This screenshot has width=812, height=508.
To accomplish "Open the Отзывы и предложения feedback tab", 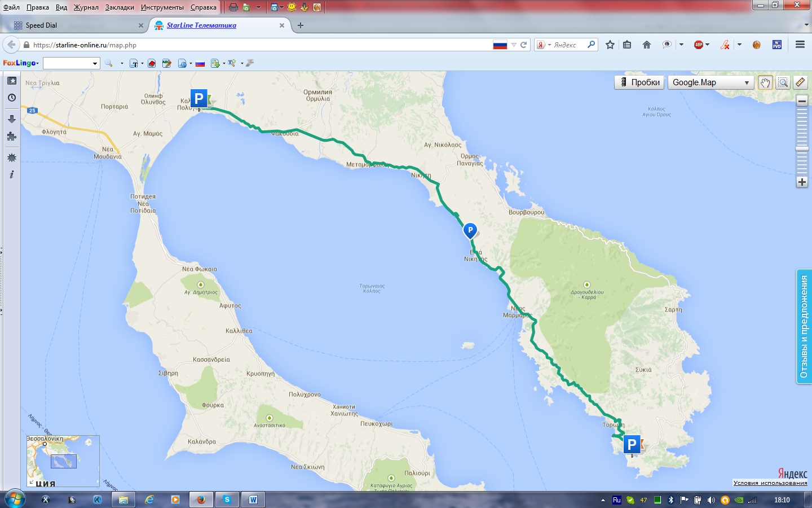I will pos(804,327).
